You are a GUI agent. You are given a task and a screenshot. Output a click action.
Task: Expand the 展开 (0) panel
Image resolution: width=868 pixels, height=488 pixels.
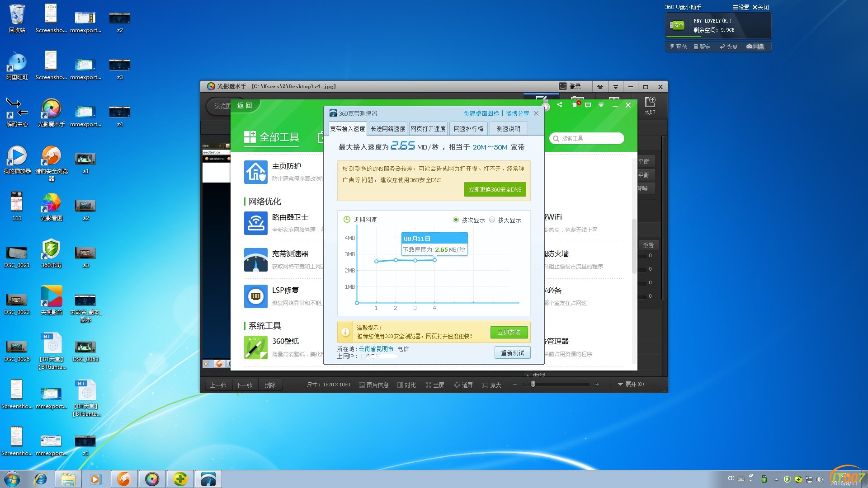631,384
